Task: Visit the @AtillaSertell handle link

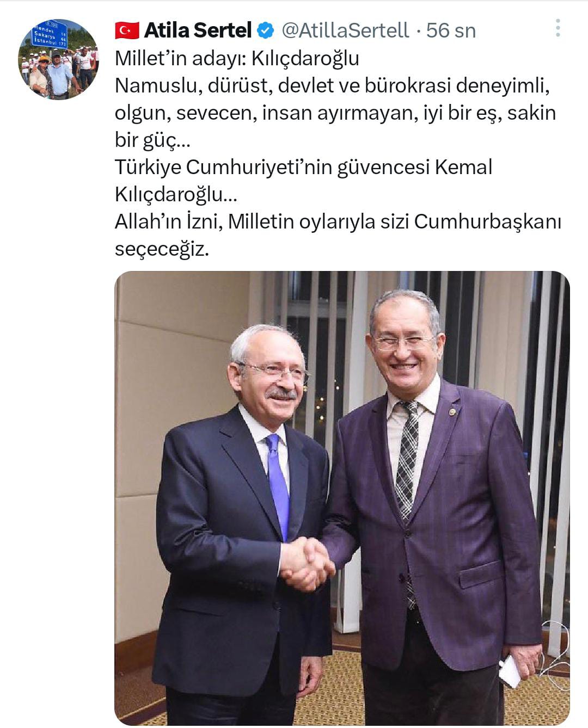Action: tap(345, 30)
